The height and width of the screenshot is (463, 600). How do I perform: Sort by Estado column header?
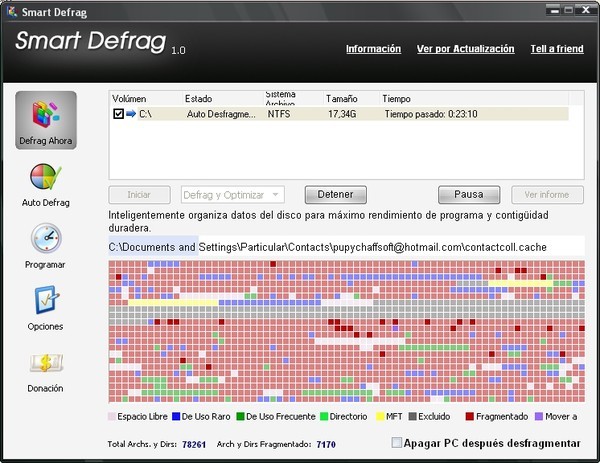point(198,99)
